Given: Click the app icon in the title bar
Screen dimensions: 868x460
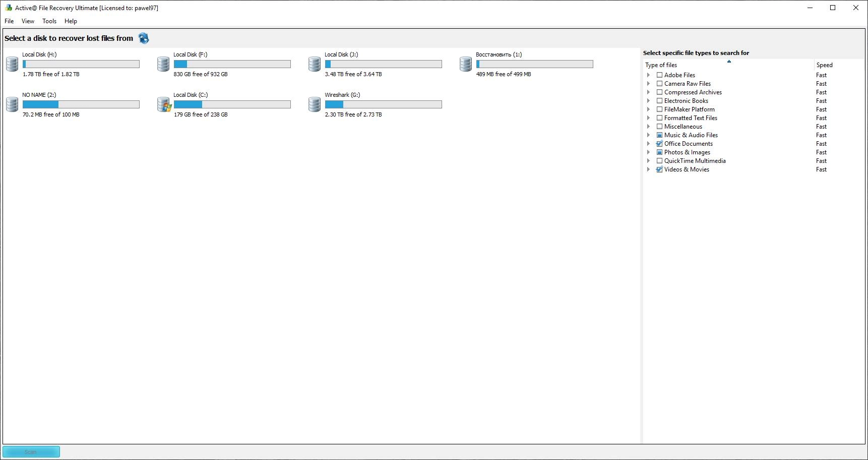Looking at the screenshot, I should (9, 8).
